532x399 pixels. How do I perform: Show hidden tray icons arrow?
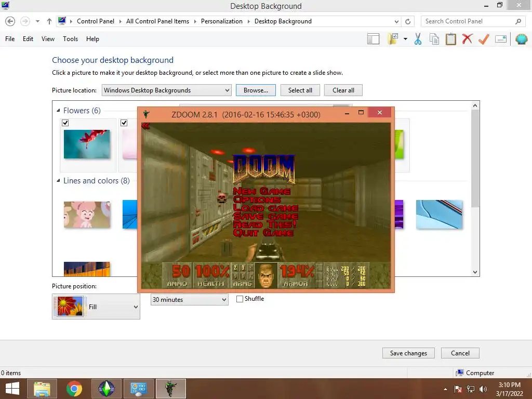(445, 389)
